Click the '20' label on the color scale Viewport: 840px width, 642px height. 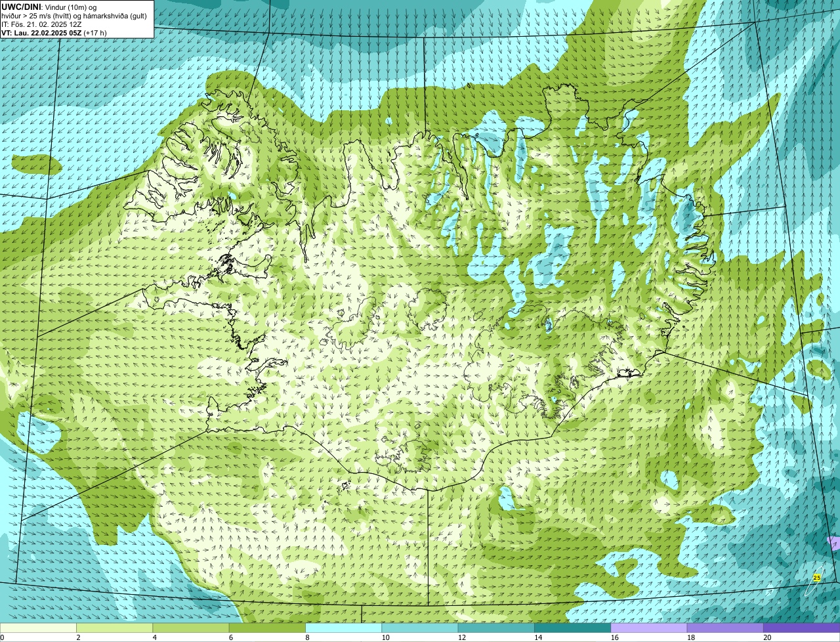(x=766, y=637)
